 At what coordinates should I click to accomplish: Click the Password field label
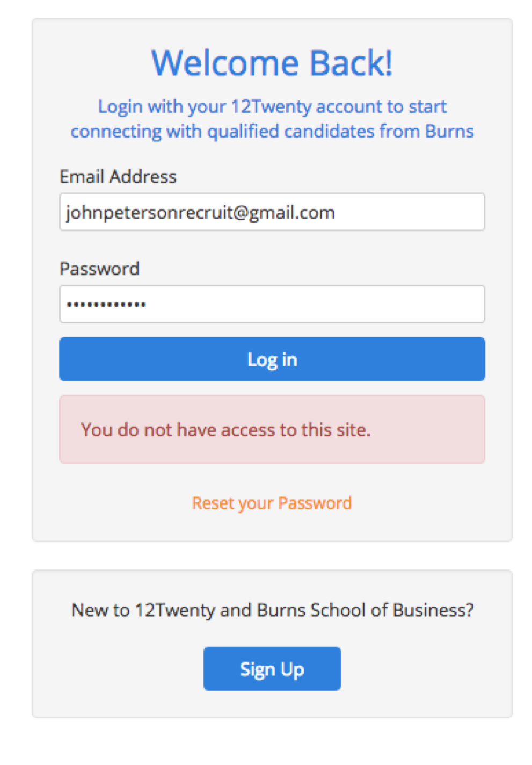click(99, 269)
